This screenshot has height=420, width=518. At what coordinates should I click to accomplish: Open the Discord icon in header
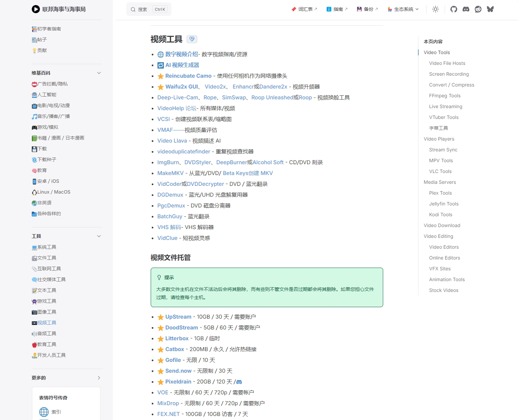click(466, 9)
